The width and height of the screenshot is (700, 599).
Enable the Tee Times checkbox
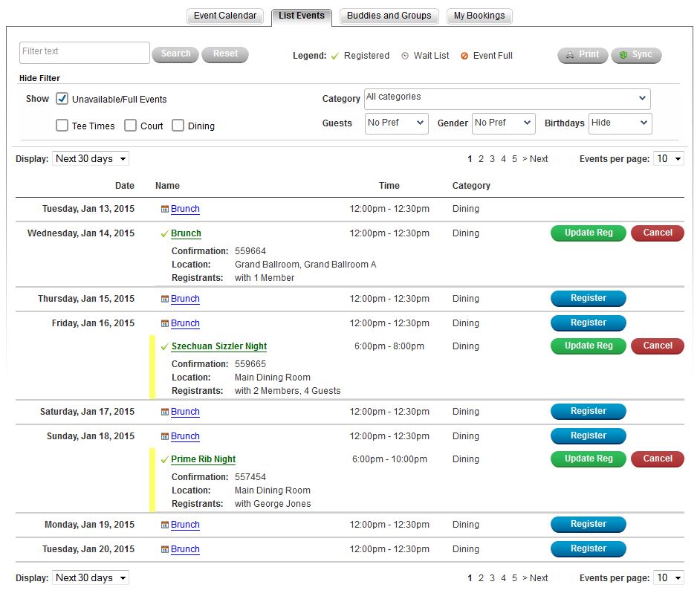tap(62, 126)
